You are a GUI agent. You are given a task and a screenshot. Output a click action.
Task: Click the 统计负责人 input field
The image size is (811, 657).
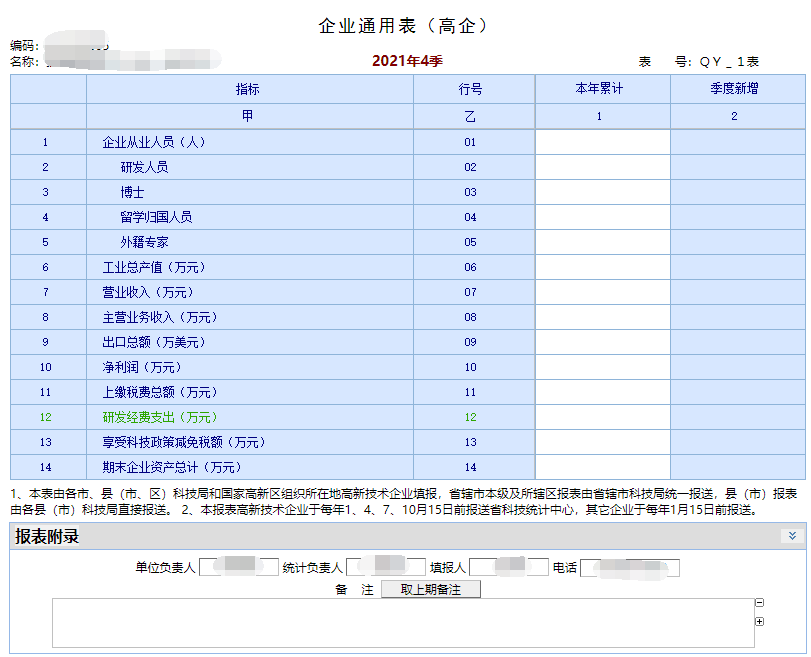385,567
